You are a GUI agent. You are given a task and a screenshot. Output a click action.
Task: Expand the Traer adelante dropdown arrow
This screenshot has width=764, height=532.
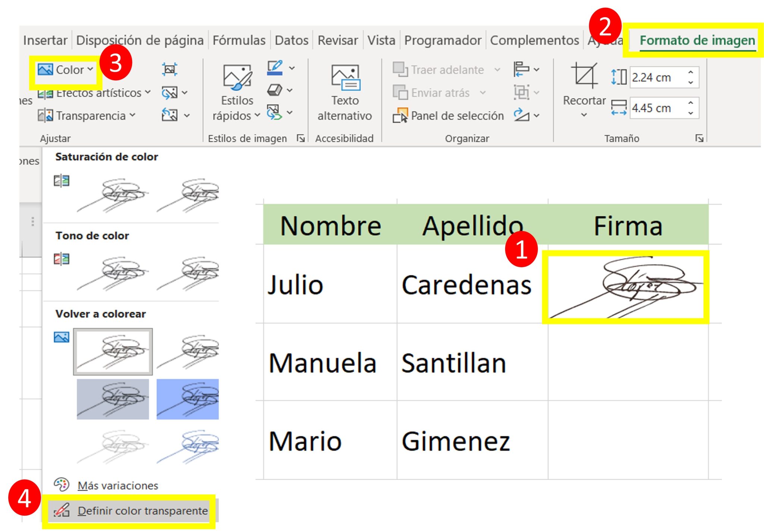497,69
